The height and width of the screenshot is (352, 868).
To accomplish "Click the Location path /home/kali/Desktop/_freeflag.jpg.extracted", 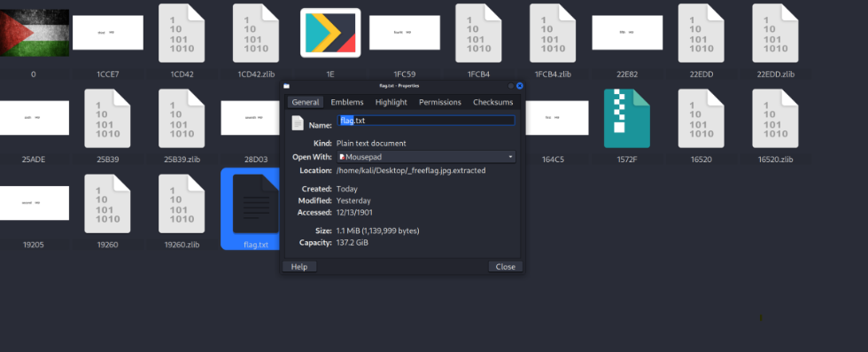I will [x=411, y=171].
